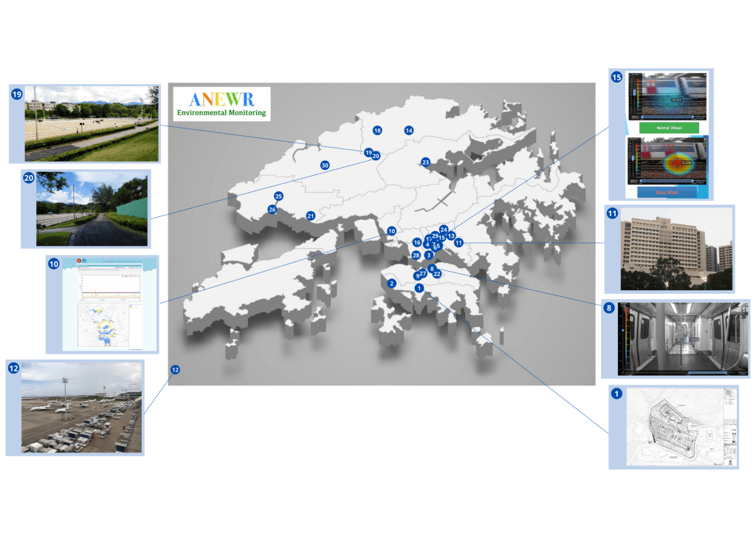
Task: Click marker 26 in Tuen Mun area
Action: point(272,210)
